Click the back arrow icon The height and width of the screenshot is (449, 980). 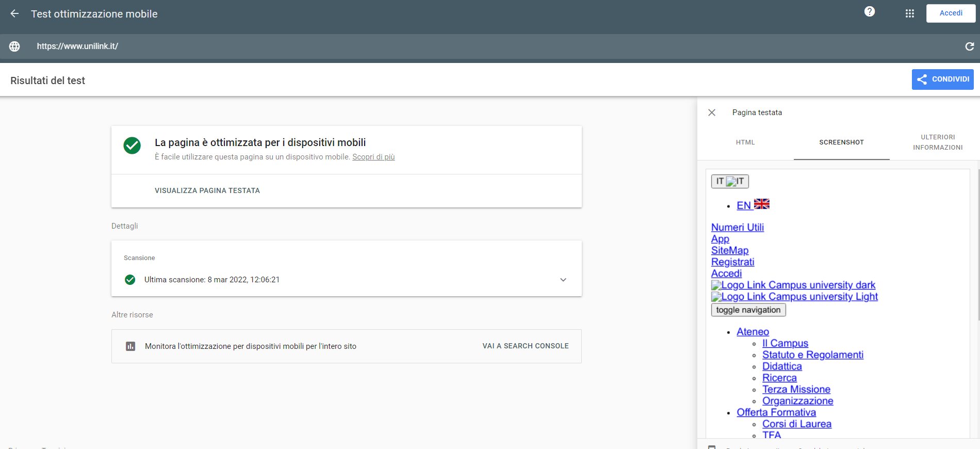(14, 14)
